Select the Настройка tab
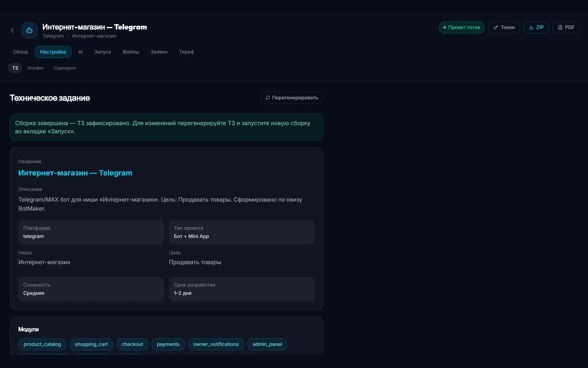Viewport: 588px width, 368px height. click(x=53, y=52)
